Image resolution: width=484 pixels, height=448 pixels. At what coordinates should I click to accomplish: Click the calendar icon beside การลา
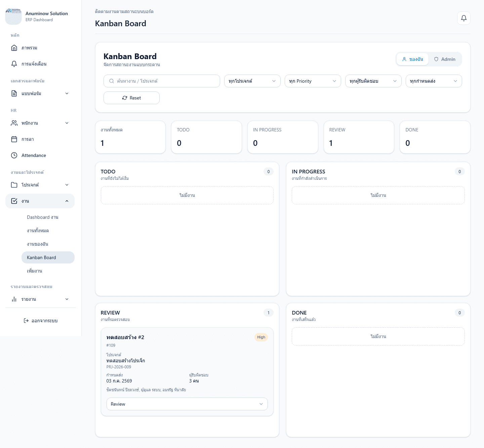click(14, 139)
